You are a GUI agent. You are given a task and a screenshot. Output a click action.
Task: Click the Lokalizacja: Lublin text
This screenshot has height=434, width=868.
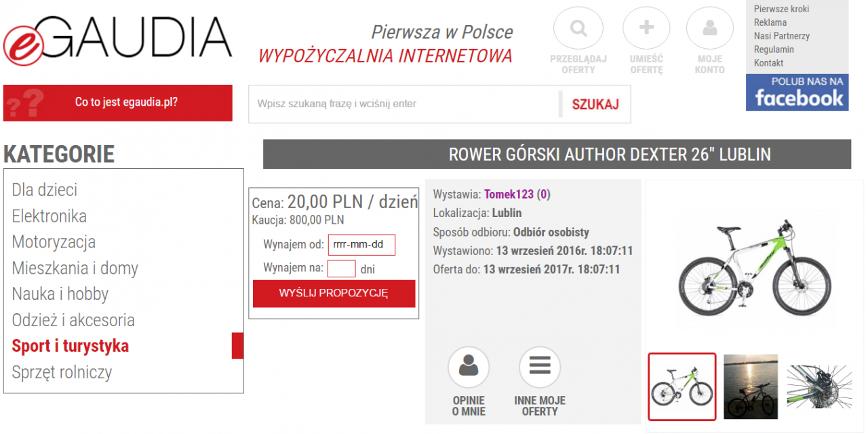(x=477, y=213)
